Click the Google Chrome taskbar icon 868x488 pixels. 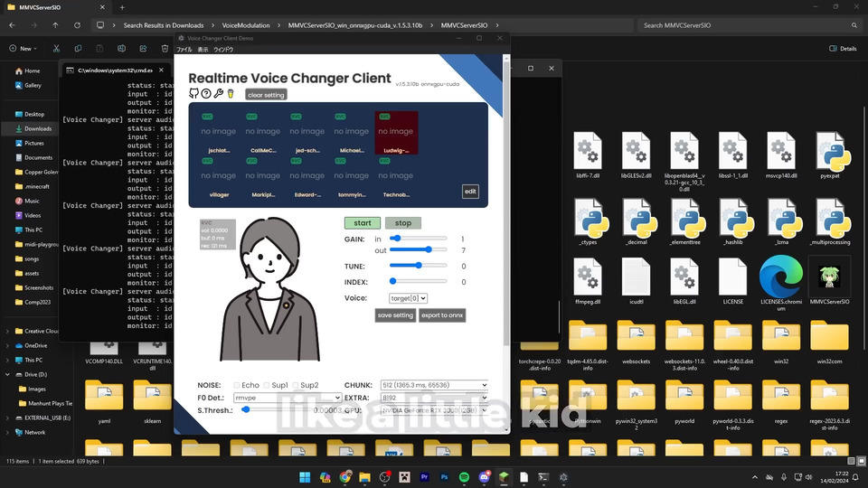(344, 477)
